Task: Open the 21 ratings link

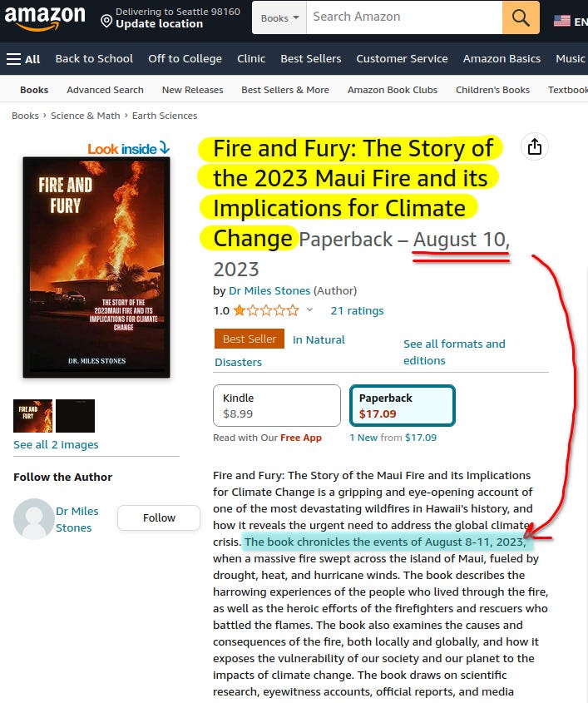Action: pos(357,310)
